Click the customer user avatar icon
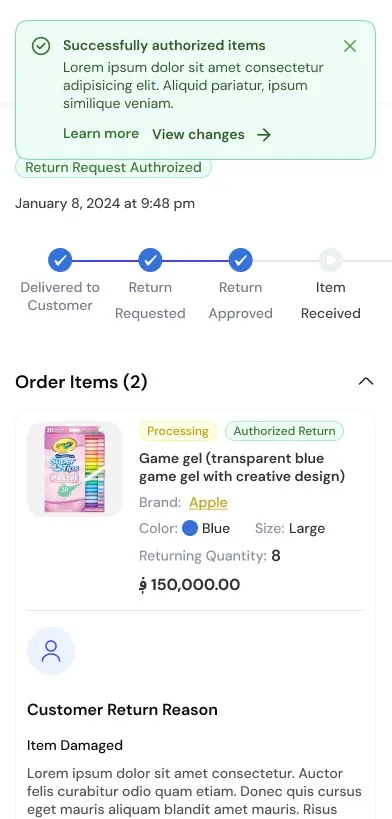 click(x=51, y=651)
